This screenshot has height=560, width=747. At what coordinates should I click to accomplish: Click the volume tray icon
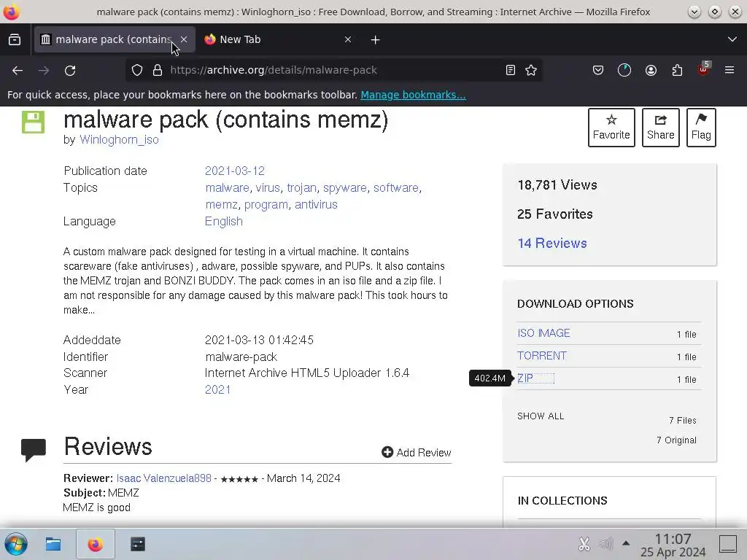tap(606, 543)
